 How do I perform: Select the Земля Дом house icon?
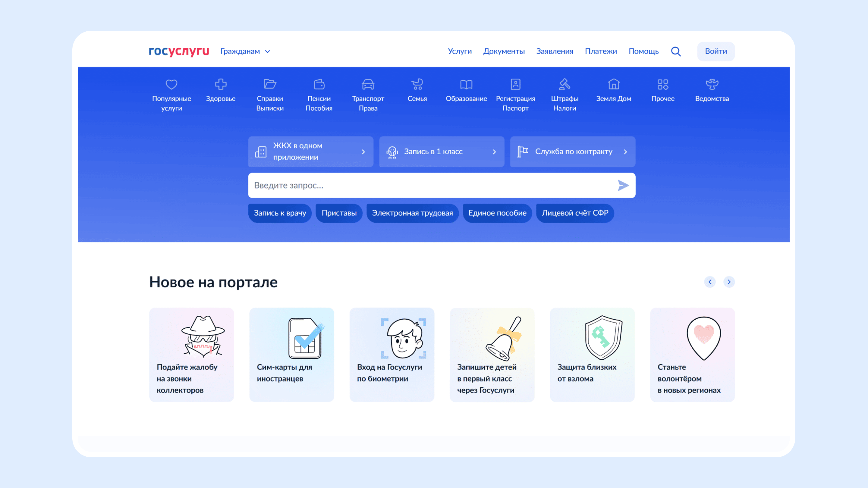click(614, 84)
